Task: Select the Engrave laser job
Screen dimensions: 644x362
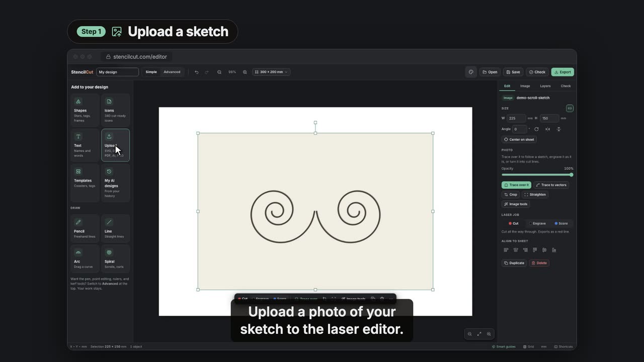Action: pyautogui.click(x=537, y=223)
